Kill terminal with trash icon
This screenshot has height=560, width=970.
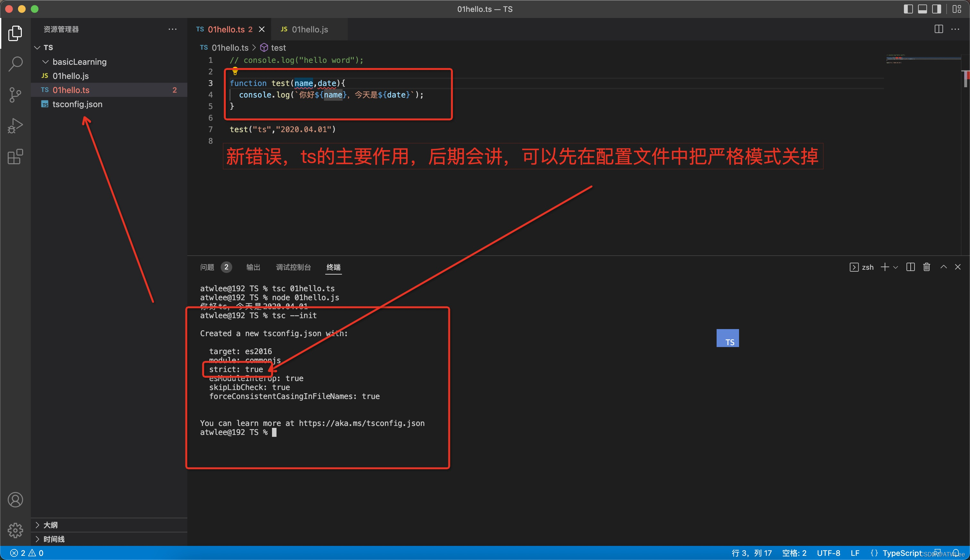tap(927, 267)
